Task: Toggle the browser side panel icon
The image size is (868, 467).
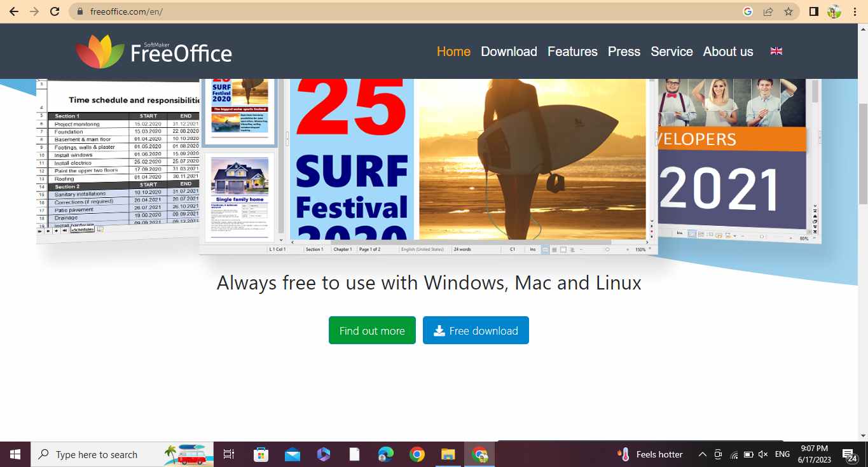Action: pos(813,11)
